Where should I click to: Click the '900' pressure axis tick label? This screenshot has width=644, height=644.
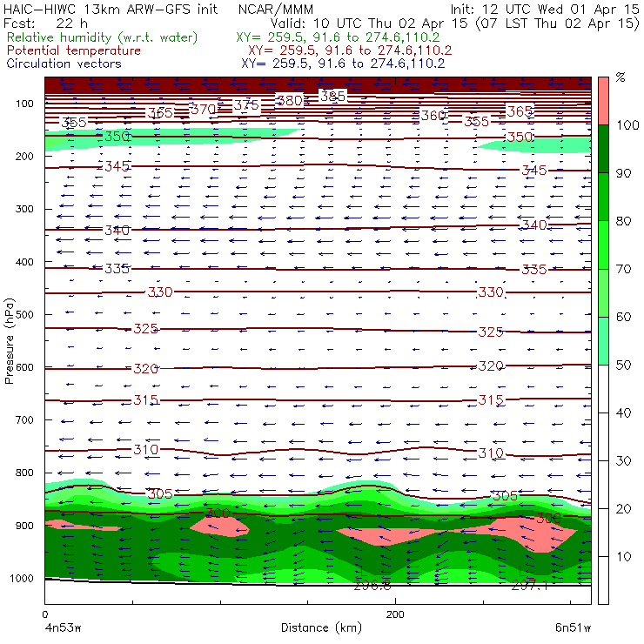pos(24,526)
